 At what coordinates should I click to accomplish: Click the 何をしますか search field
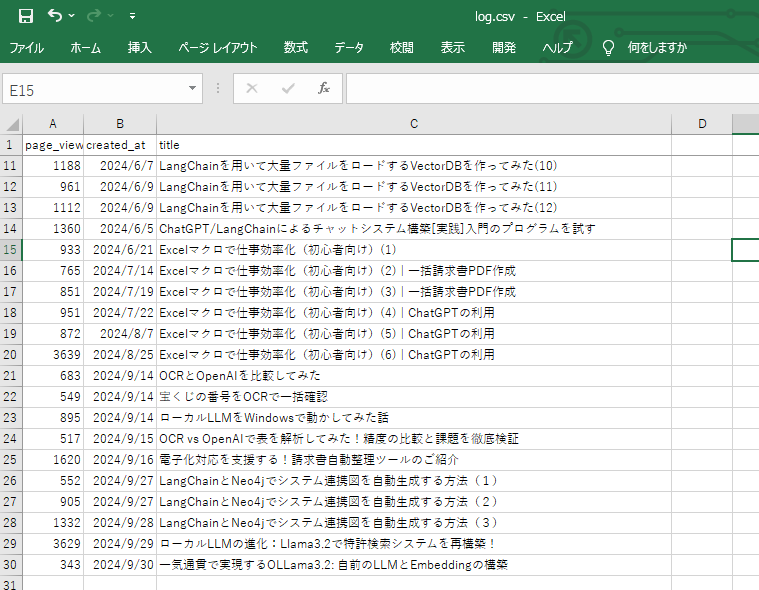657,47
